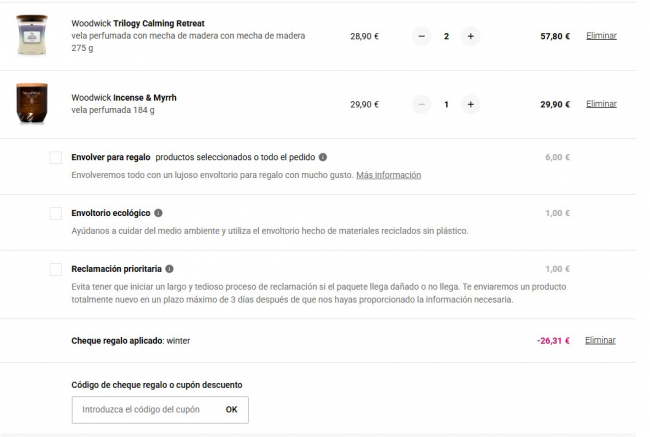Open Woodwick Incense & Myrrh product title
650x437 pixels.
coord(124,97)
